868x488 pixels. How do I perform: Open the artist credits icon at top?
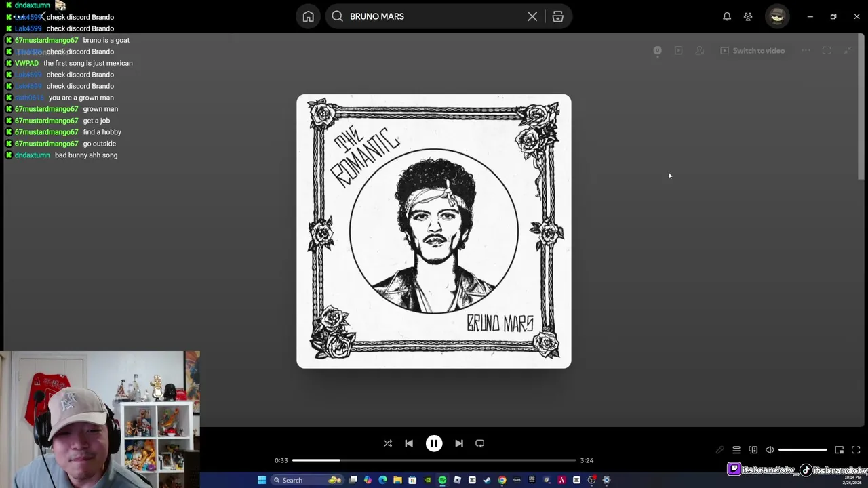click(x=700, y=51)
